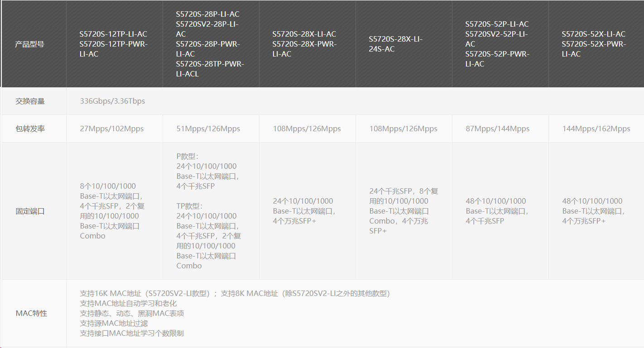
Task: Click the 支持MAC地址自动学习和老化 line
Action: (x=128, y=303)
